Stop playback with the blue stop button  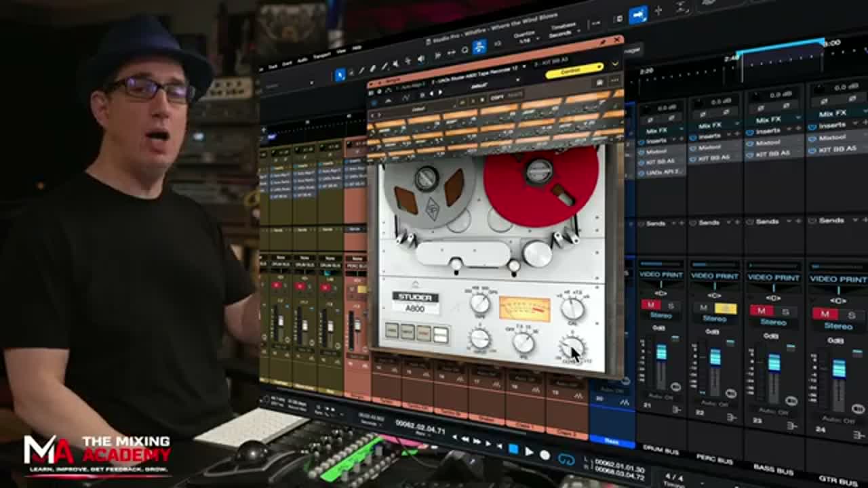tap(513, 449)
